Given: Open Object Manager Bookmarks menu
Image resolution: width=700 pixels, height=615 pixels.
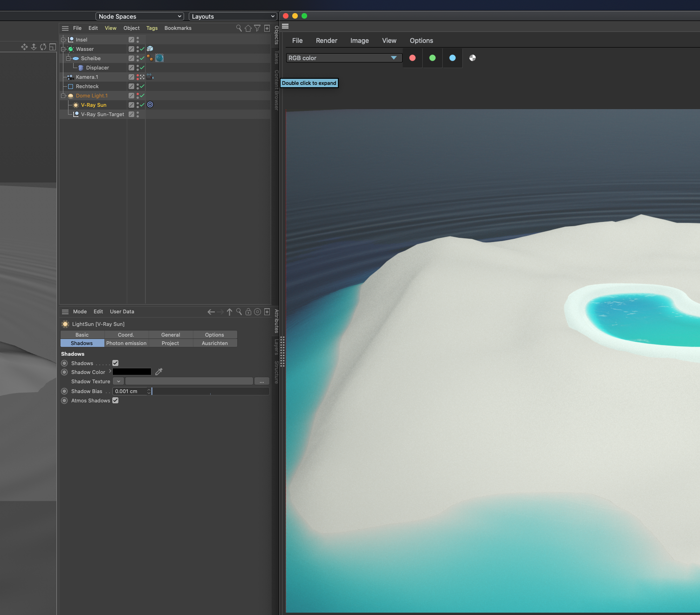Looking at the screenshot, I should (178, 28).
